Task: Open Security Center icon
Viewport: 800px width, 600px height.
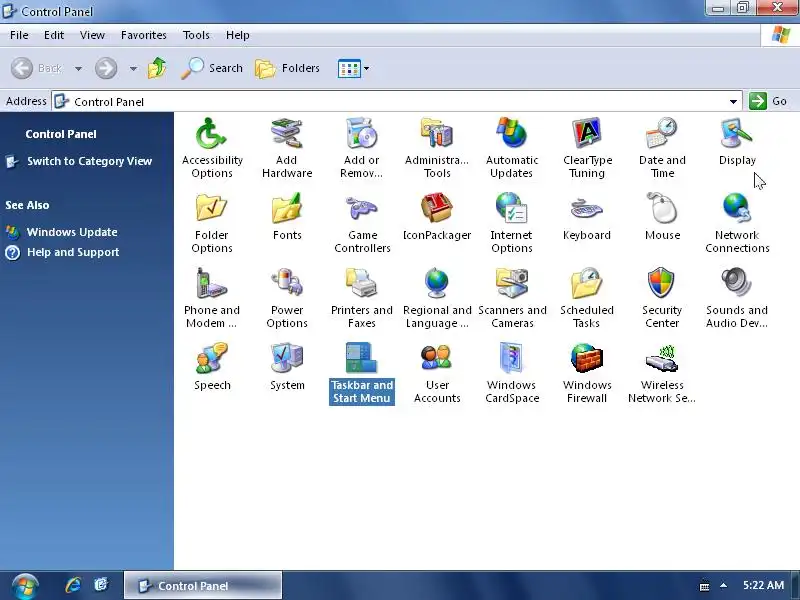Action: [662, 298]
